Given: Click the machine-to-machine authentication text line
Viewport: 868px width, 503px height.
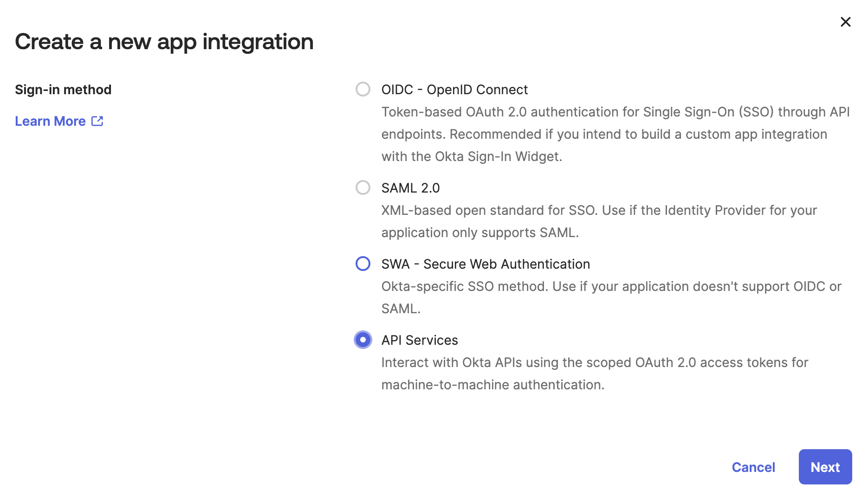Looking at the screenshot, I should 492,385.
